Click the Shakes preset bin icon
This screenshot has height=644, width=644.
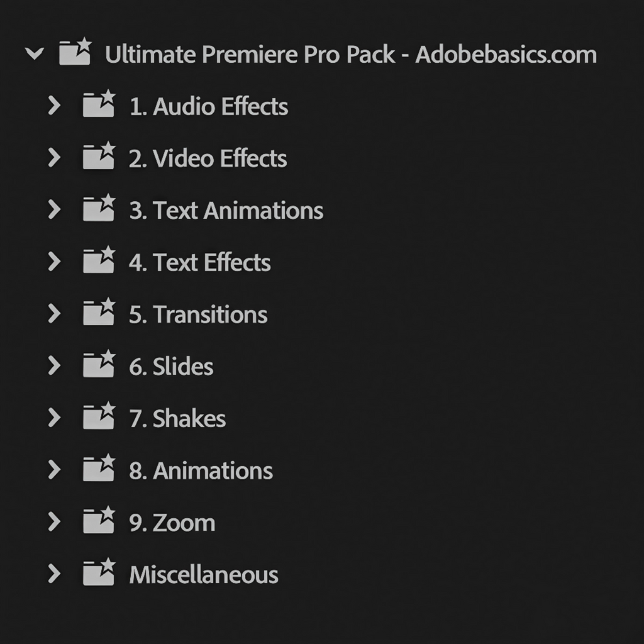pyautogui.click(x=98, y=418)
